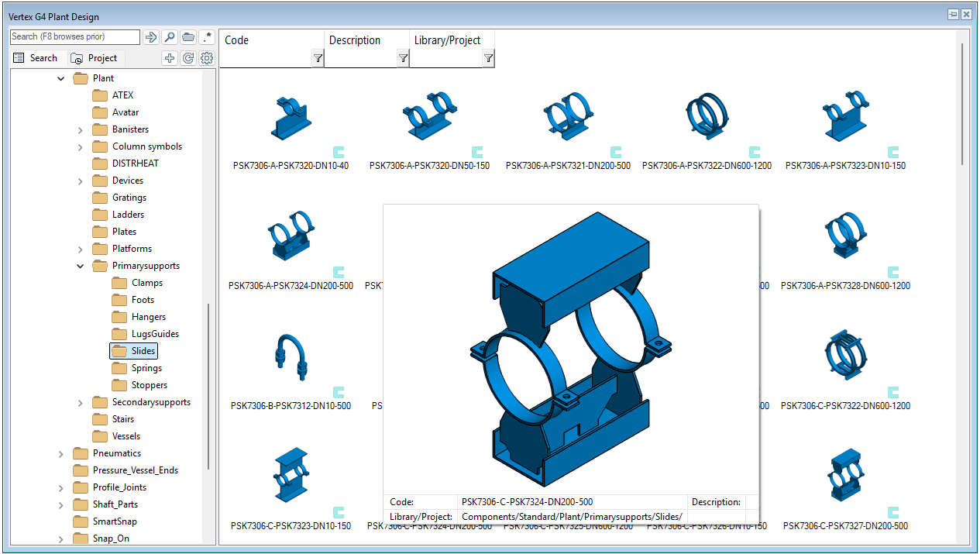Expand the Secondarysupports folder
The image size is (980, 554).
(x=80, y=402)
